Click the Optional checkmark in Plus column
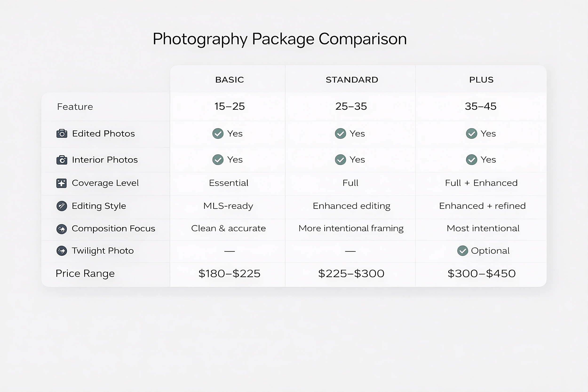Image resolution: width=588 pixels, height=392 pixels. [462, 251]
